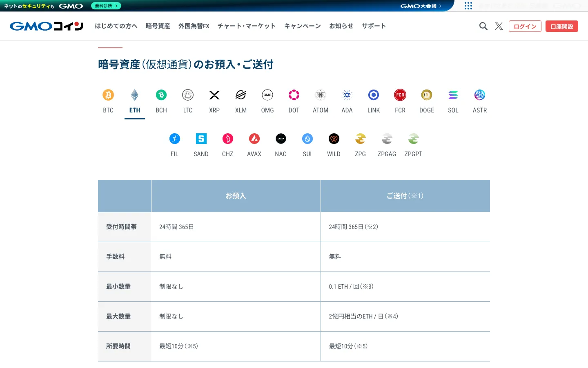Select the ADA Cardano icon

[x=347, y=95]
